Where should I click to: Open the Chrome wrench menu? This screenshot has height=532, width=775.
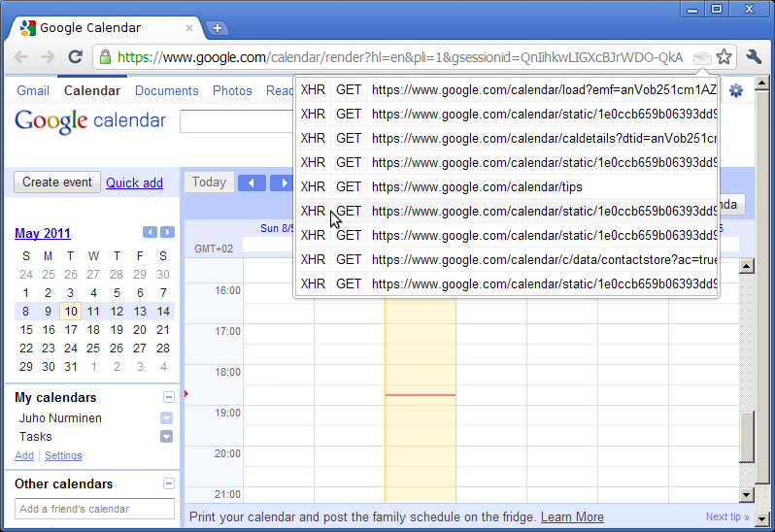tap(754, 57)
